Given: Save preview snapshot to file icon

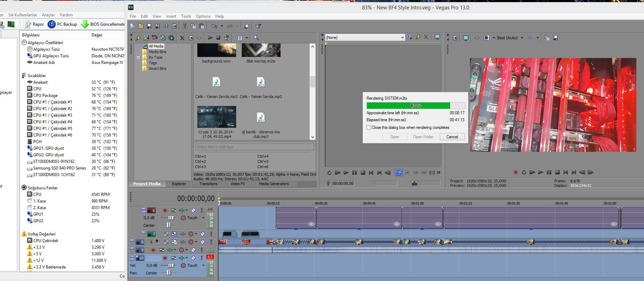Looking at the screenshot, I should [x=555, y=38].
